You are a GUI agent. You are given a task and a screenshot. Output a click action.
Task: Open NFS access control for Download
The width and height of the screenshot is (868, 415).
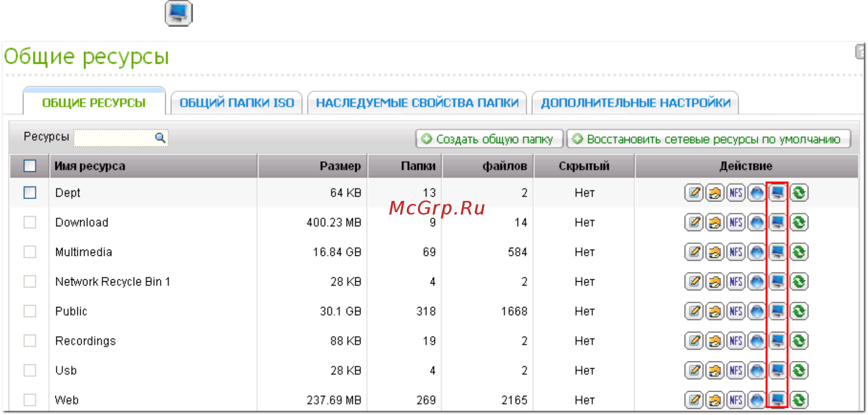point(736,222)
